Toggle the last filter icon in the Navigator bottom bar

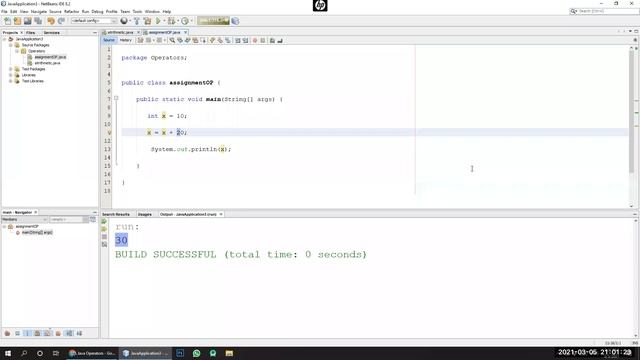(79, 333)
